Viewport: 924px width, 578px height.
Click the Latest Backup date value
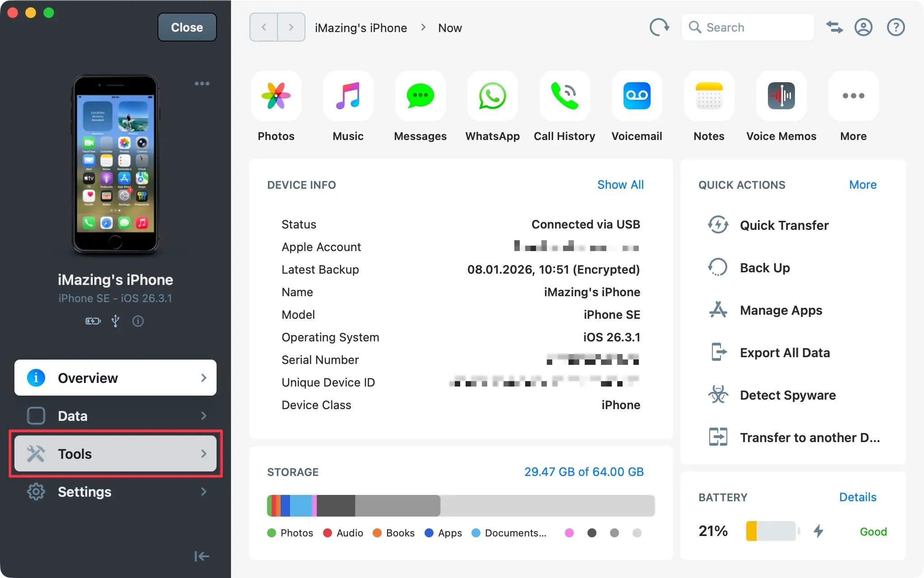[554, 270]
